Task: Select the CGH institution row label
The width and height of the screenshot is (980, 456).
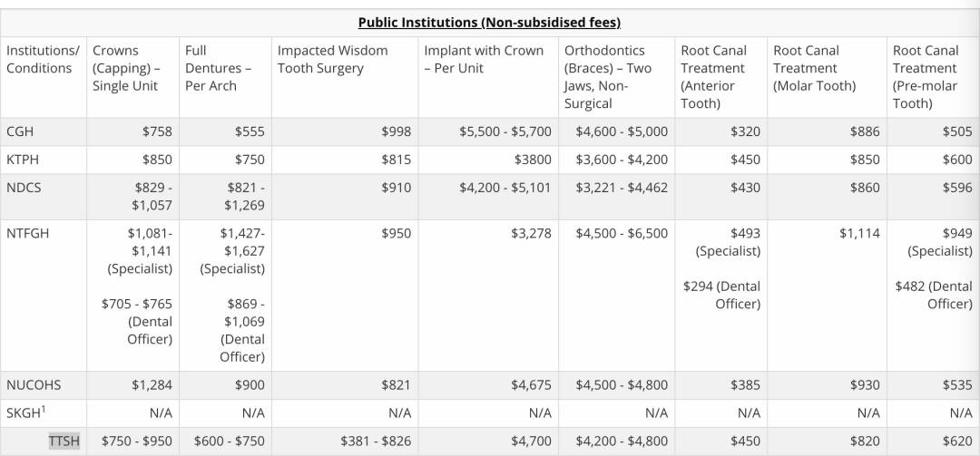Action: point(21,131)
